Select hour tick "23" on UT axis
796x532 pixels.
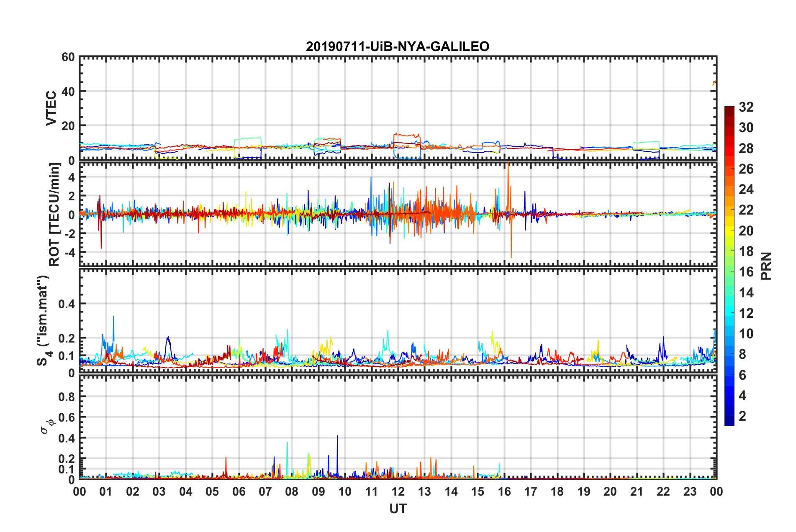pos(690,492)
